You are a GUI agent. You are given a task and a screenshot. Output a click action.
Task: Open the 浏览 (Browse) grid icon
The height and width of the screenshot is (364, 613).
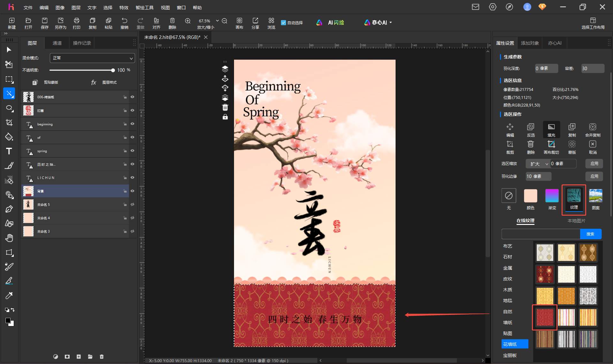tap(271, 23)
